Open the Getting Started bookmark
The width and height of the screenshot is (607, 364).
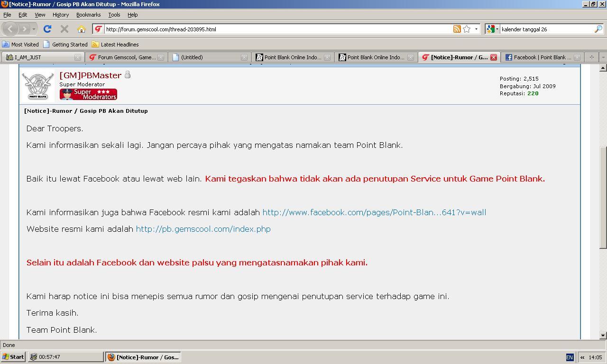65,44
